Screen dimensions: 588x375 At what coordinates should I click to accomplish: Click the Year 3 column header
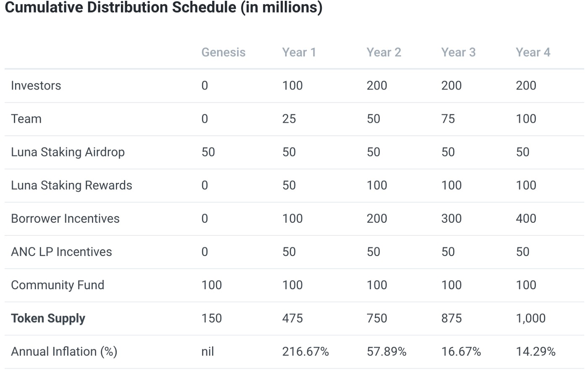pos(458,52)
